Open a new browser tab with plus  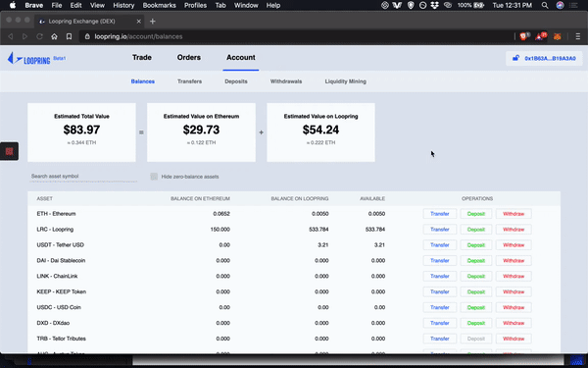pyautogui.click(x=152, y=22)
